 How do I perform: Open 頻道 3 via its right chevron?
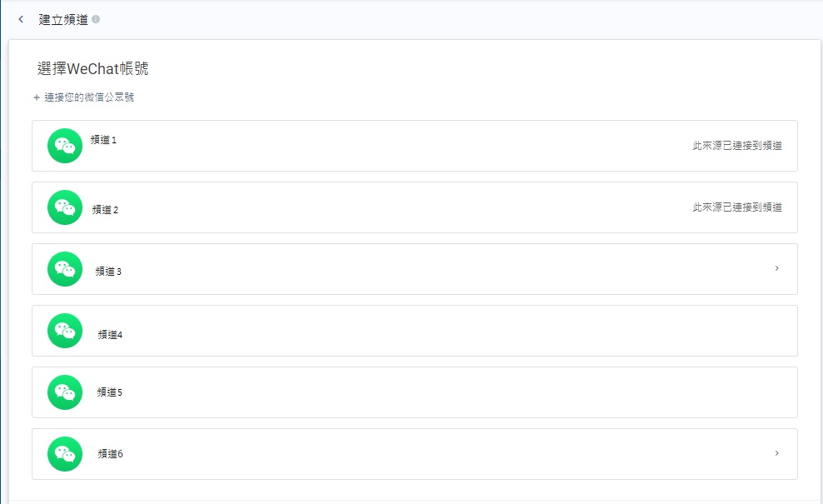777,268
